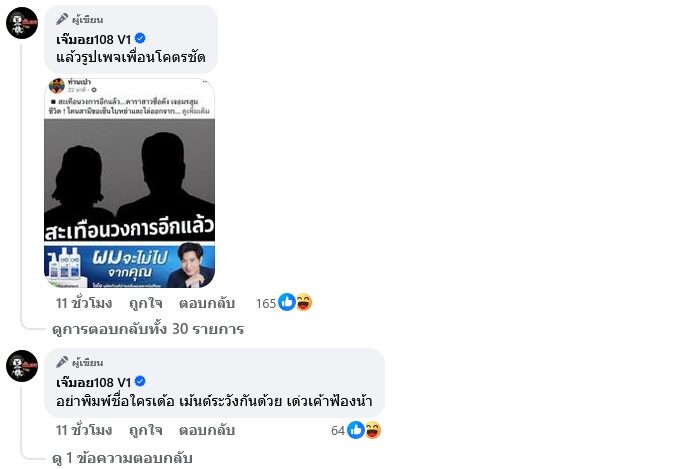Open the haha reaction icon beside 64
Viewport: 690px width, 469px height.
pyautogui.click(x=372, y=430)
